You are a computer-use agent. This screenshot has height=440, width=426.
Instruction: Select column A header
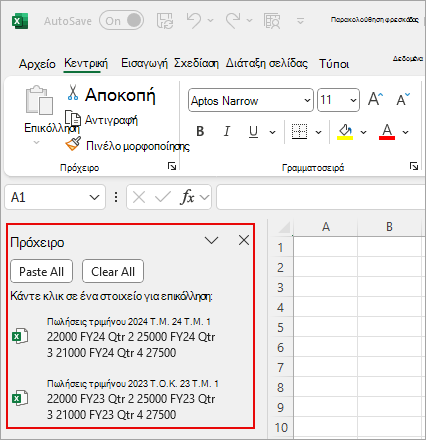(326, 227)
